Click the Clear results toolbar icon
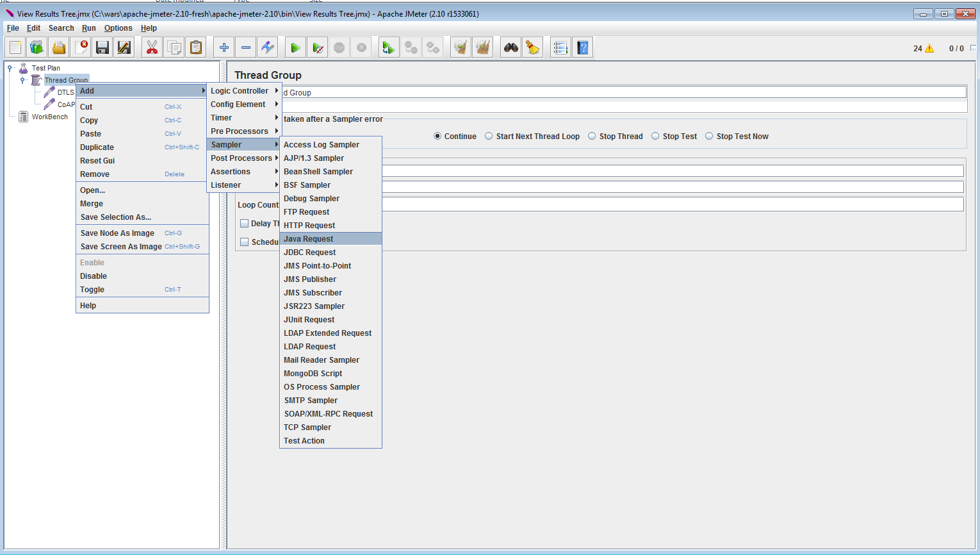 (461, 47)
